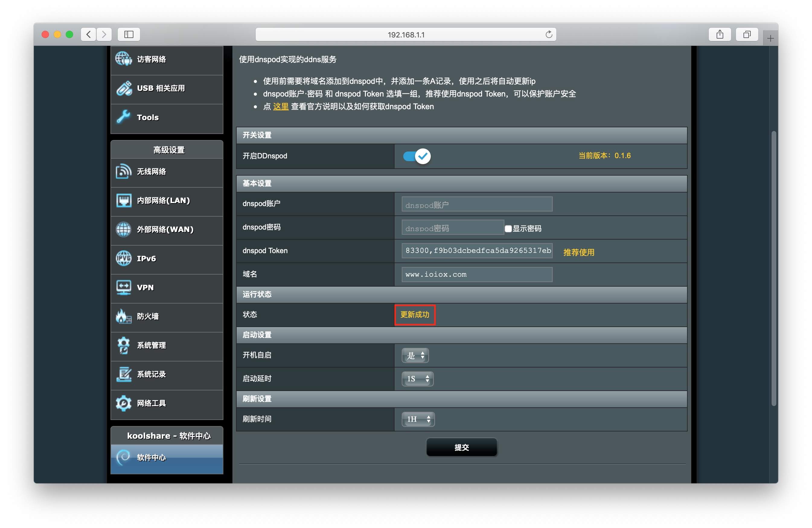Reload the page with the refresh icon
The image size is (812, 528).
pyautogui.click(x=548, y=34)
